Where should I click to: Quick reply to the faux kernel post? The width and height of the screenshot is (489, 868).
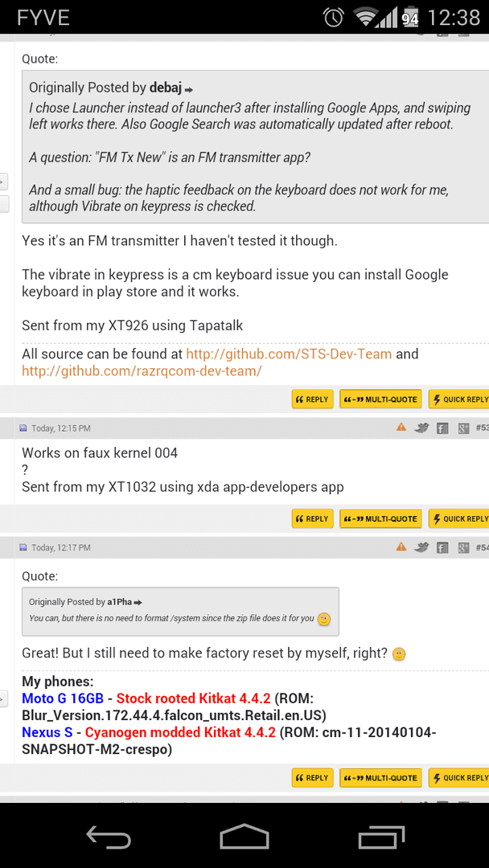point(458,518)
